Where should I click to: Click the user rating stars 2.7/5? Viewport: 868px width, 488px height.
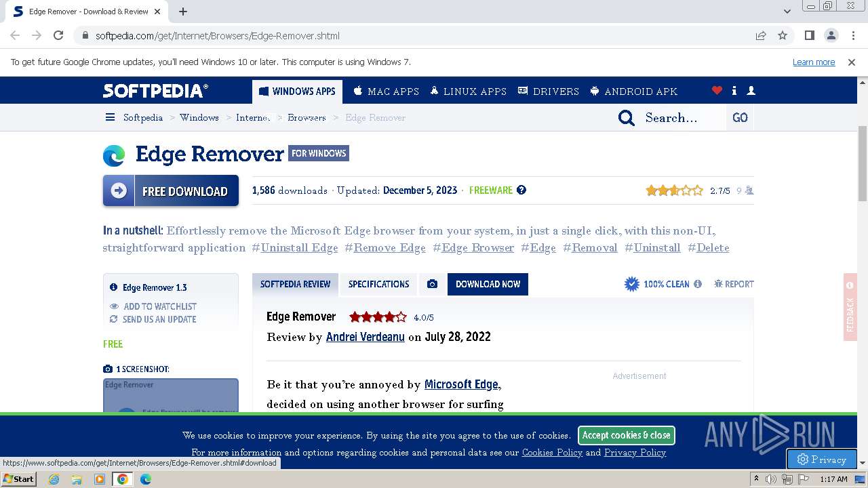coord(674,190)
